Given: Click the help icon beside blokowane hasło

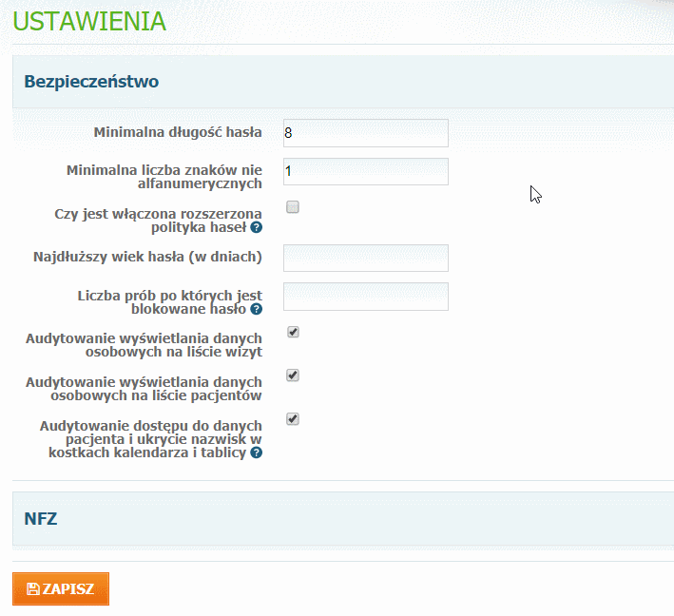Looking at the screenshot, I should [256, 309].
